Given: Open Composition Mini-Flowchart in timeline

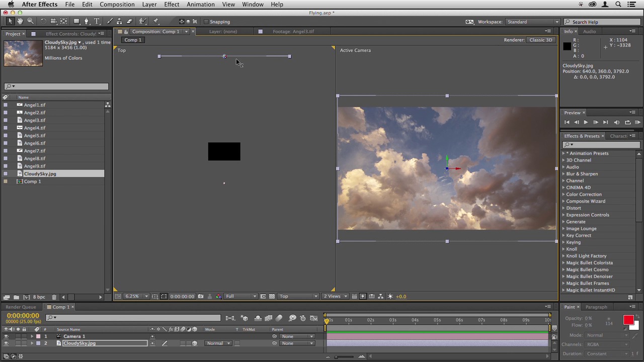Looking at the screenshot, I should coord(230,318).
